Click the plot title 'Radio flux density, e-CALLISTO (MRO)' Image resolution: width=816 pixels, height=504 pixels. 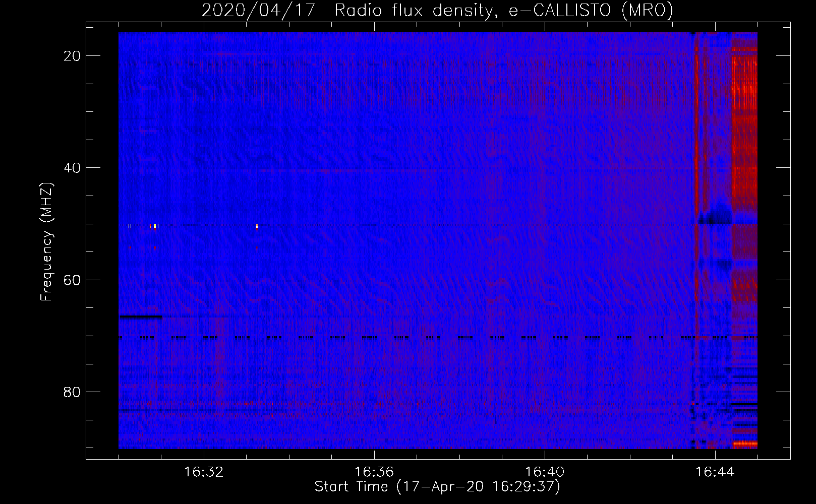pyautogui.click(x=503, y=10)
